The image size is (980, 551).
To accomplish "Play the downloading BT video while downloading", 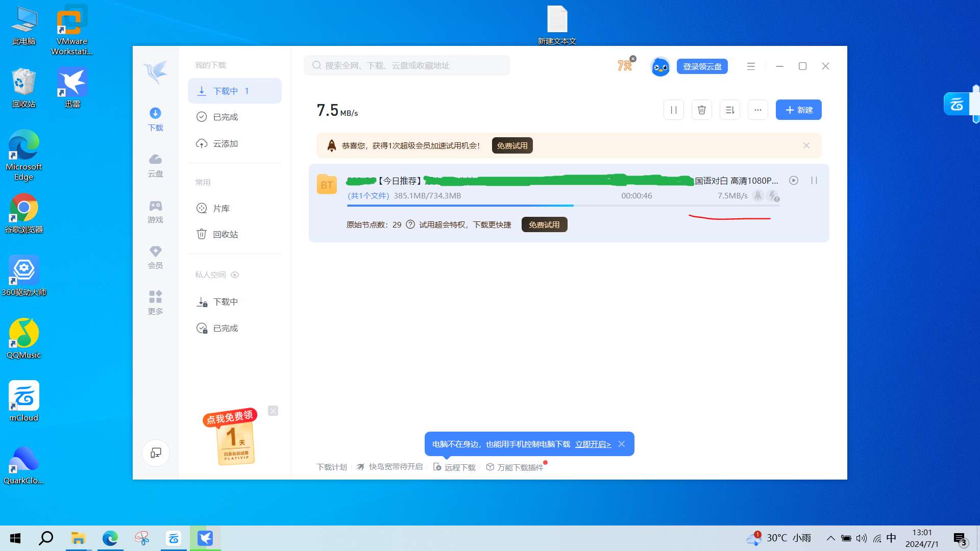I will 793,180.
